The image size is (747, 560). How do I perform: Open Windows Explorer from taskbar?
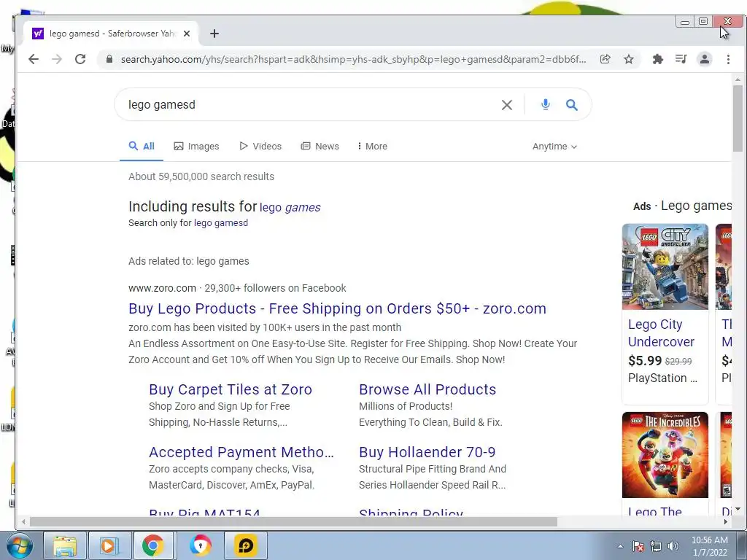coord(65,545)
